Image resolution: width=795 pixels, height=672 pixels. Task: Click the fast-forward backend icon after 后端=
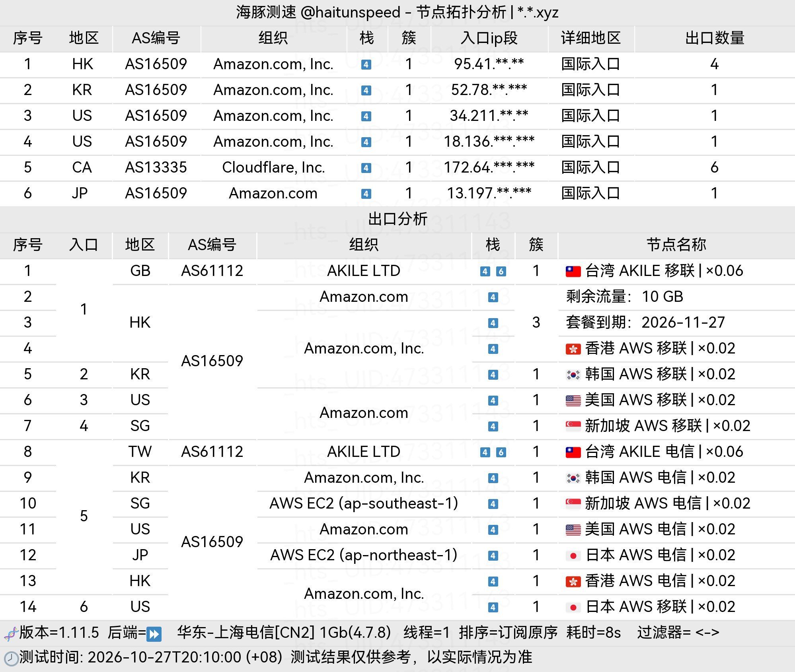click(x=154, y=634)
